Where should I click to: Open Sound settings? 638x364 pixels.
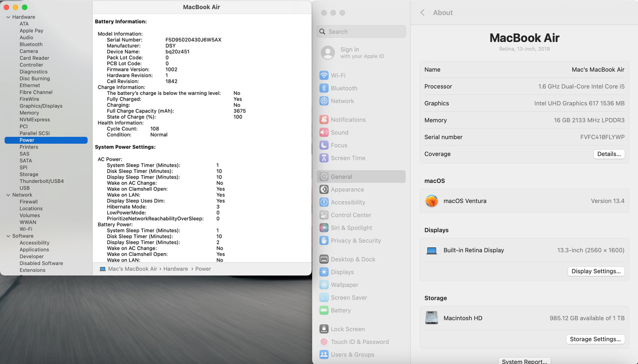pos(340,132)
